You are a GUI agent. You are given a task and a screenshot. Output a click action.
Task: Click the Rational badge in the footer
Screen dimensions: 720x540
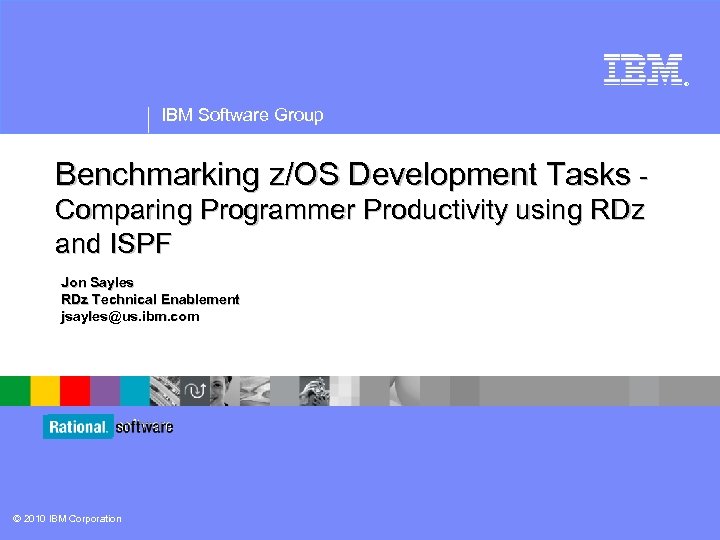coord(78,427)
